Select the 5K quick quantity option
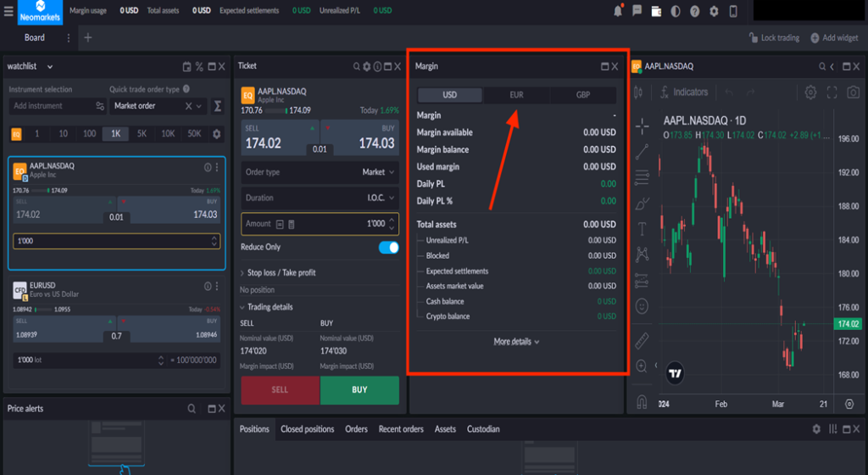Image resolution: width=868 pixels, height=475 pixels. 142,134
